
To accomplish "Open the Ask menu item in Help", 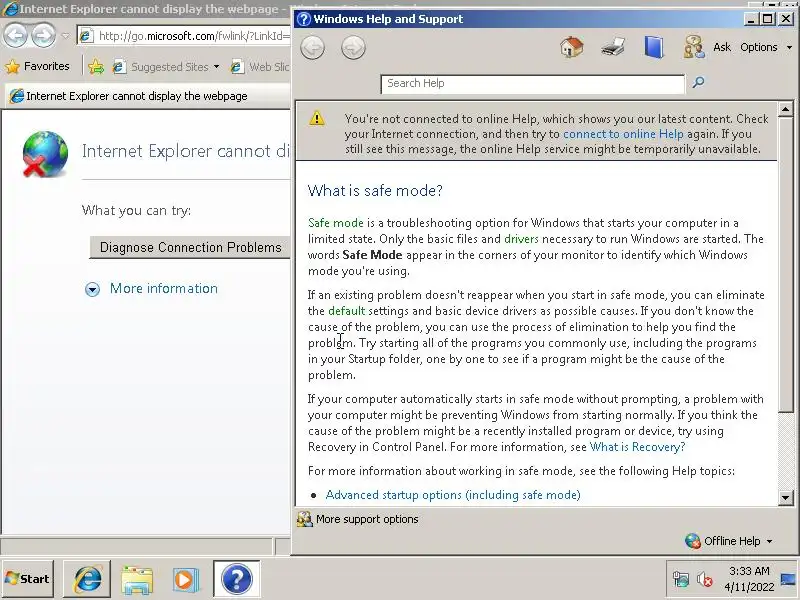I will pos(722,47).
